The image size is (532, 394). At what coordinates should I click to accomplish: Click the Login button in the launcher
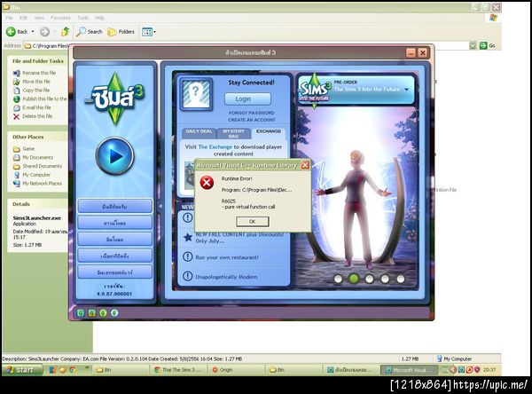(x=247, y=98)
